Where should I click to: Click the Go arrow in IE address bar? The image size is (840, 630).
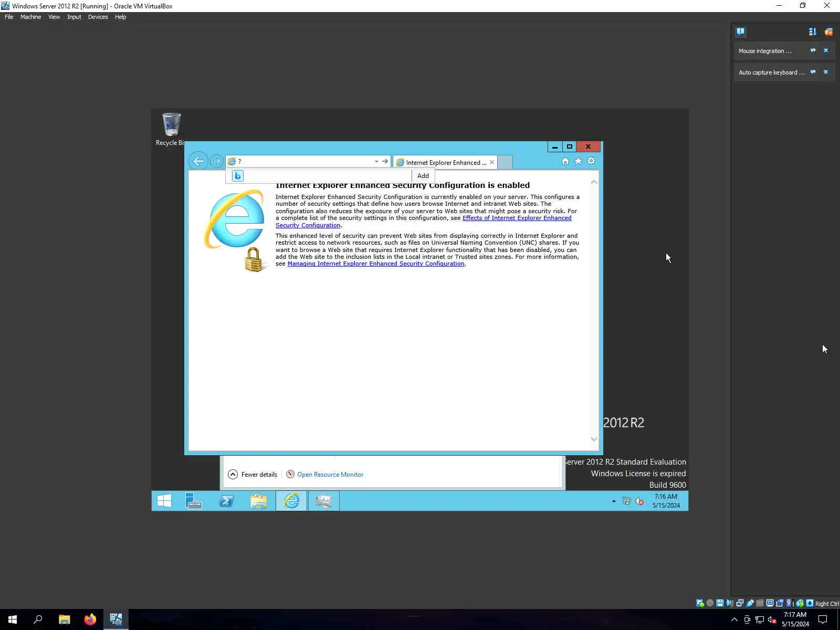pyautogui.click(x=385, y=161)
